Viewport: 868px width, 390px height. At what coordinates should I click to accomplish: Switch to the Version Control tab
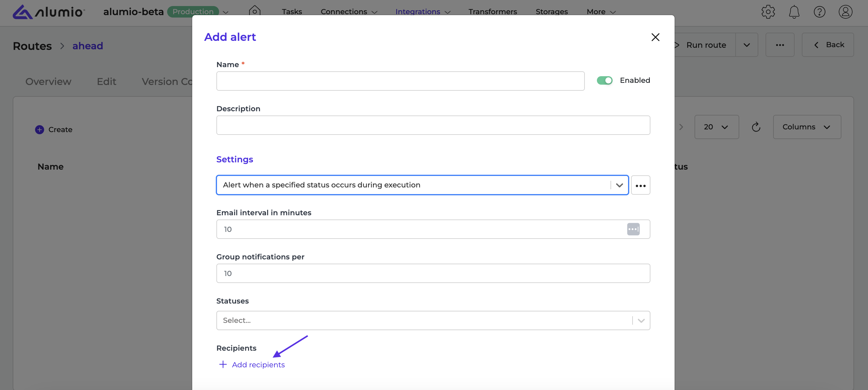tap(167, 82)
